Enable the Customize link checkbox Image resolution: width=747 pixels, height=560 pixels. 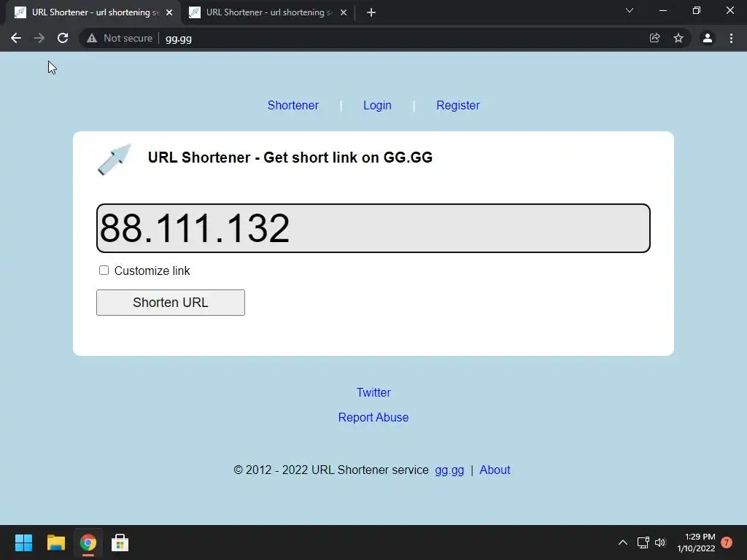(x=104, y=271)
